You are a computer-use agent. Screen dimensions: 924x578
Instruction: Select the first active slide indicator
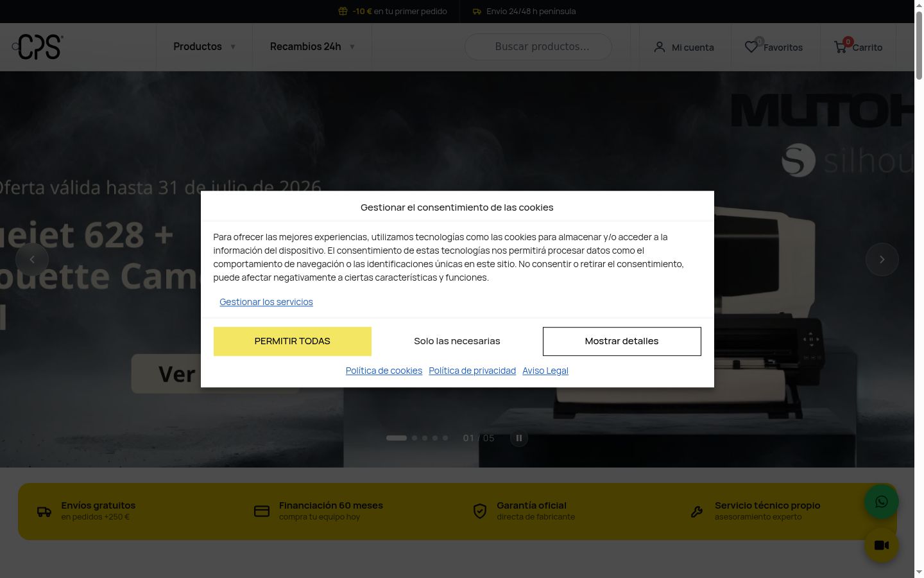tap(397, 438)
